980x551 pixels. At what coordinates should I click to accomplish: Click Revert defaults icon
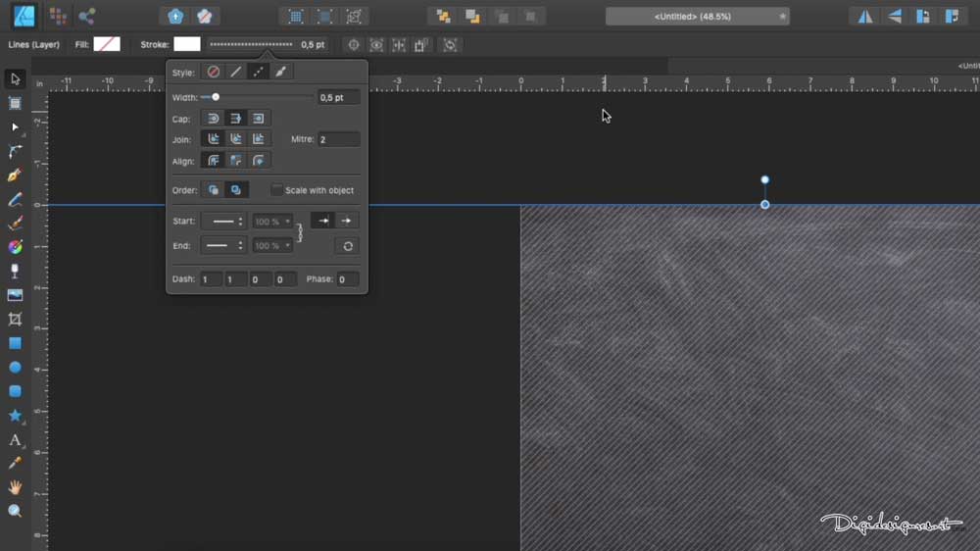click(205, 17)
